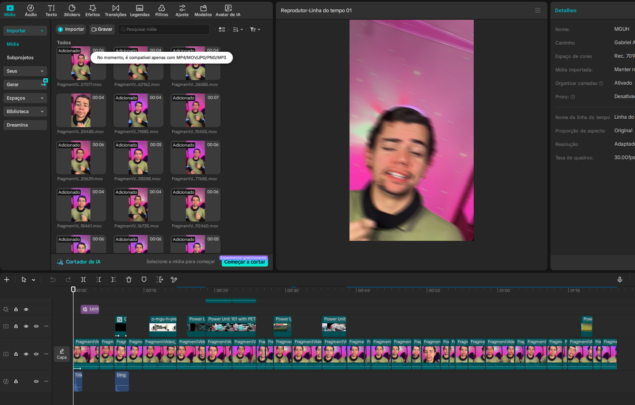Image resolution: width=635 pixels, height=405 pixels.
Task: Open the pointer tool dropdown arrow
Action: [x=34, y=279]
